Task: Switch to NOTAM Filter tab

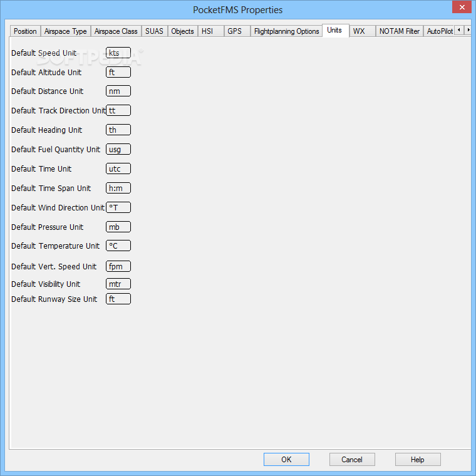Action: click(x=400, y=31)
